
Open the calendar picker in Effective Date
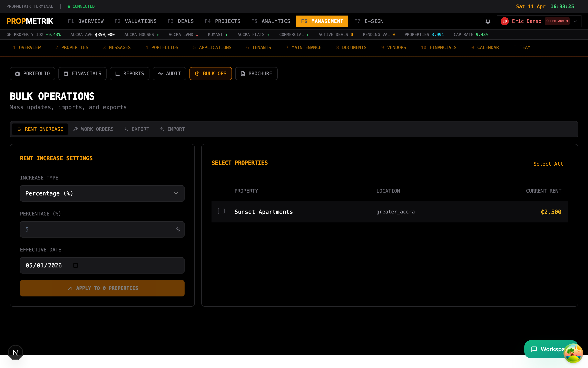pyautogui.click(x=76, y=265)
